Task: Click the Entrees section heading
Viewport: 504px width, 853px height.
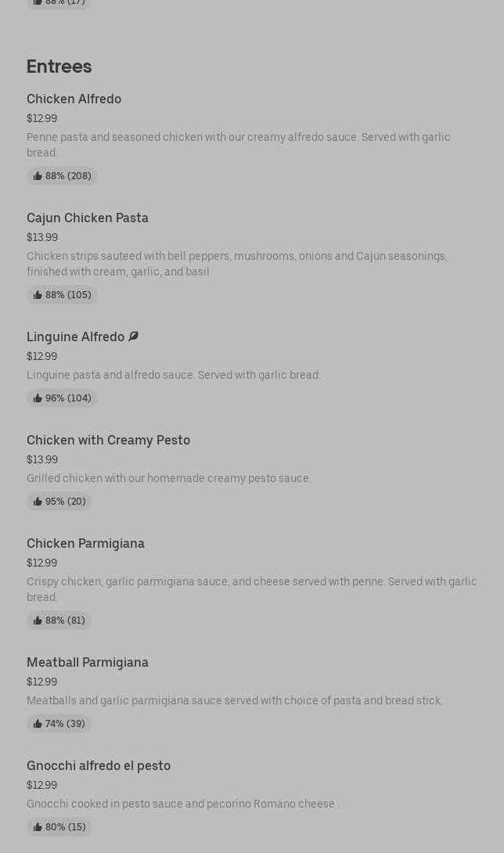Action: [59, 67]
